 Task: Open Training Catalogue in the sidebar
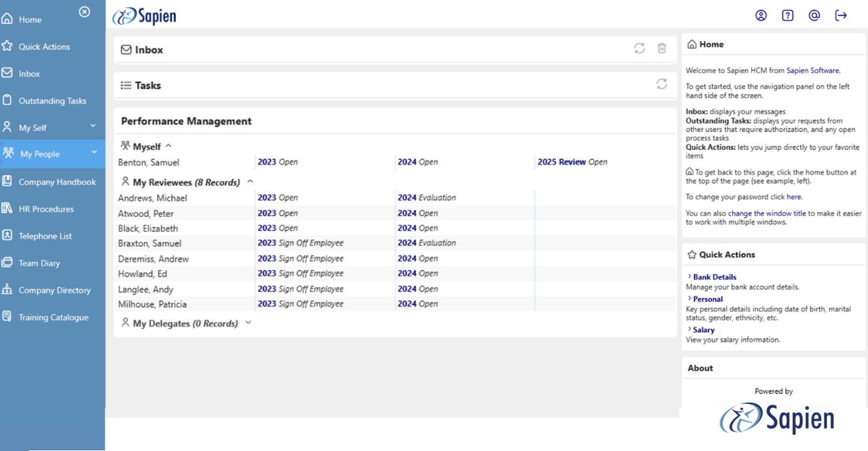click(53, 317)
